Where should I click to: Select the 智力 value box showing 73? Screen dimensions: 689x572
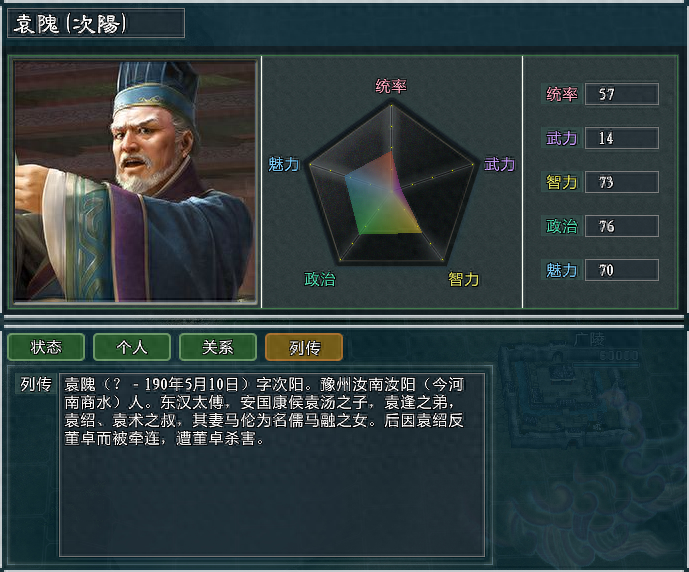[x=621, y=182]
